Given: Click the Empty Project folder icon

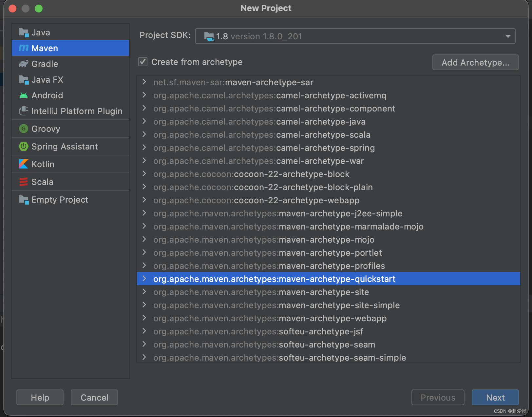Looking at the screenshot, I should pos(24,200).
